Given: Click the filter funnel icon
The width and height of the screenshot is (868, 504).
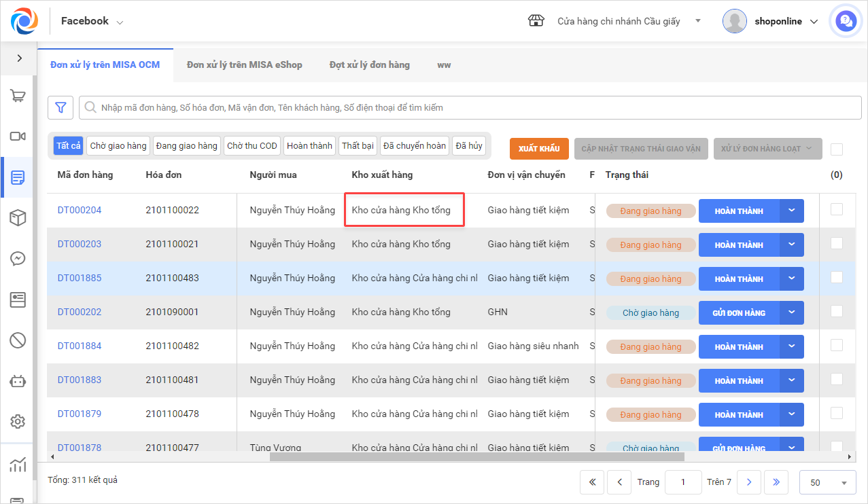Looking at the screenshot, I should 60,107.
